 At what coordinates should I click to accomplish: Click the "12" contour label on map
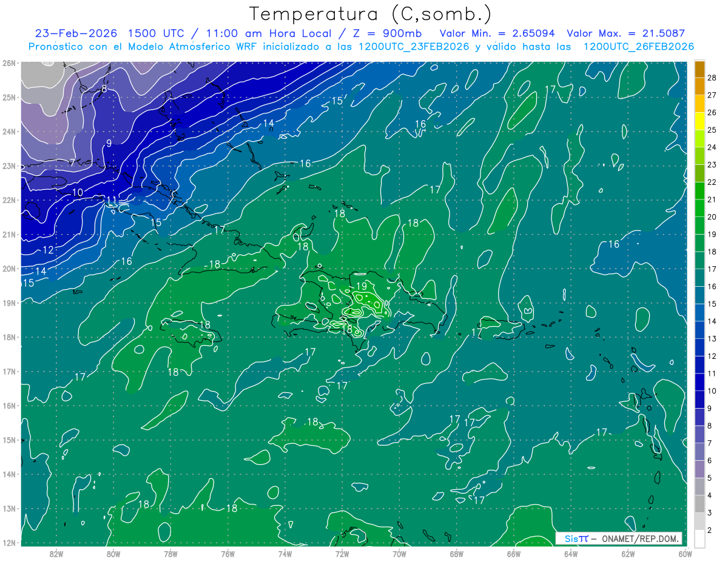48,250
